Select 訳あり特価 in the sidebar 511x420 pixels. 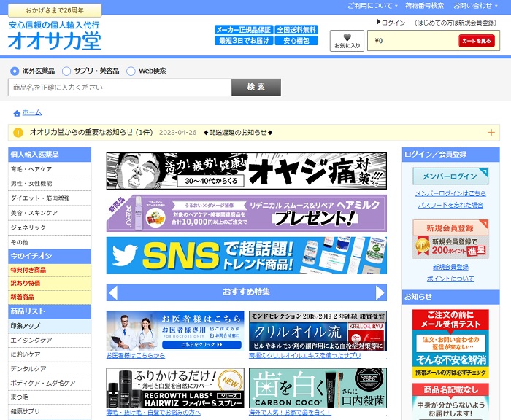click(50, 283)
